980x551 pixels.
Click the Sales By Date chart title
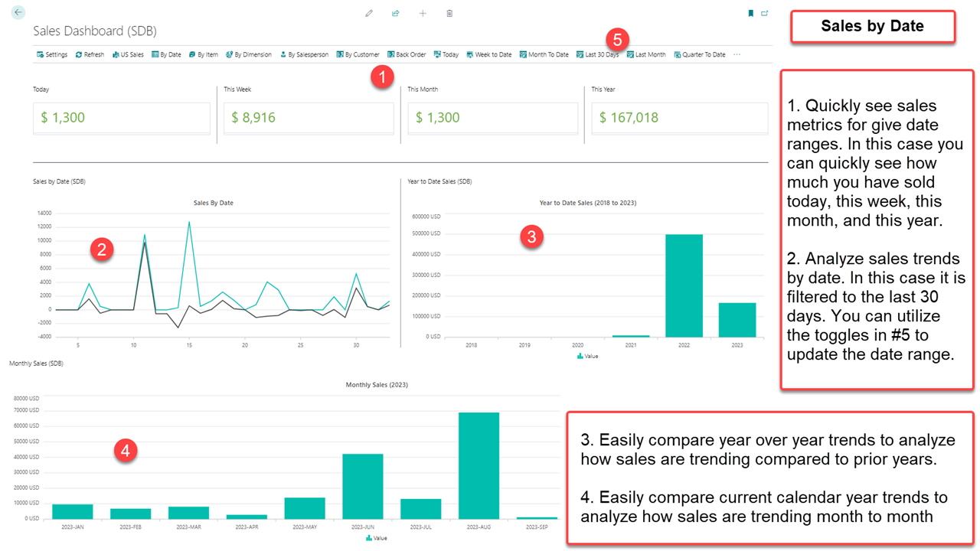pyautogui.click(x=214, y=203)
